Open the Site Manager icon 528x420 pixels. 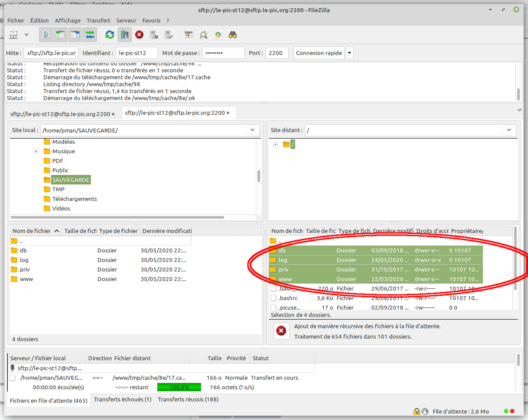coord(13,35)
